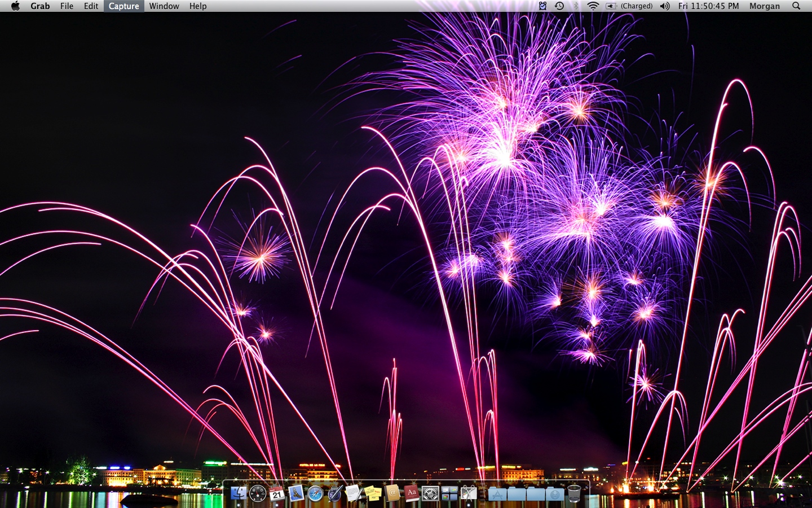The width and height of the screenshot is (812, 508).
Task: Click the clock showing Fri 11:50:45 PM
Action: point(708,6)
